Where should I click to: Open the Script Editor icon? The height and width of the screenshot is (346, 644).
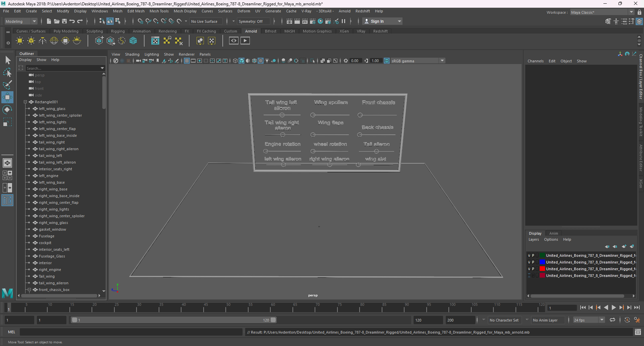(638, 332)
